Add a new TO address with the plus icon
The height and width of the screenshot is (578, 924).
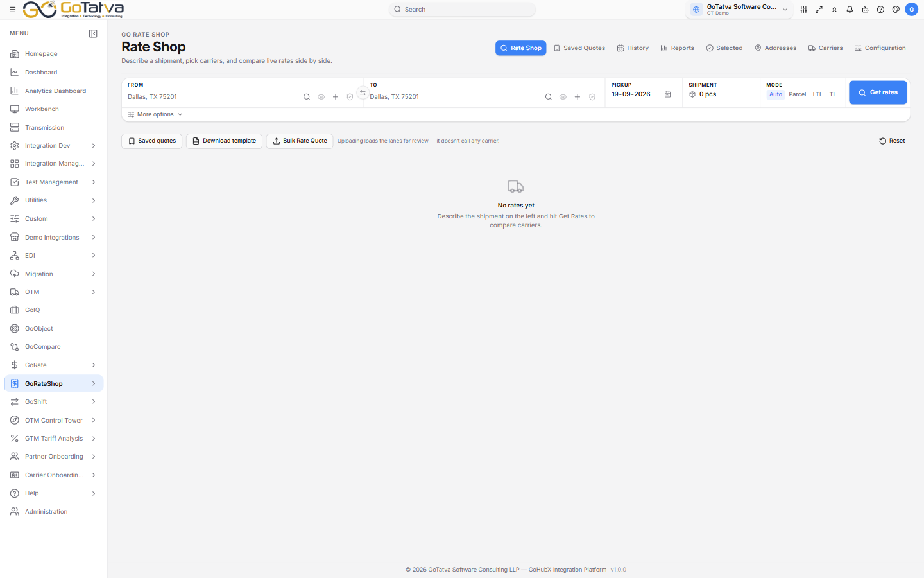pyautogui.click(x=577, y=97)
